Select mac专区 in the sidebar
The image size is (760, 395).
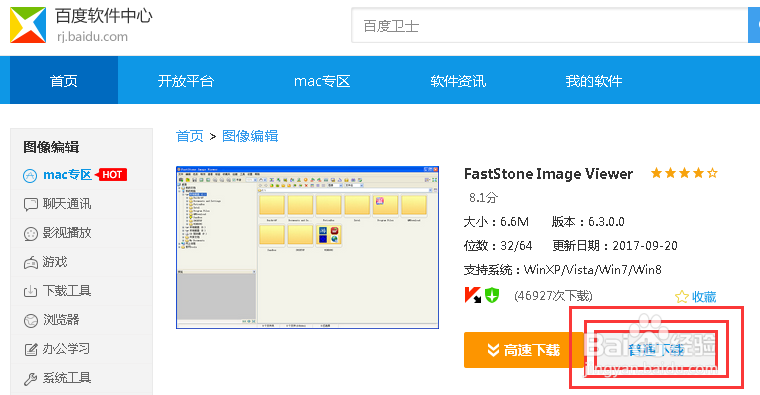click(67, 175)
